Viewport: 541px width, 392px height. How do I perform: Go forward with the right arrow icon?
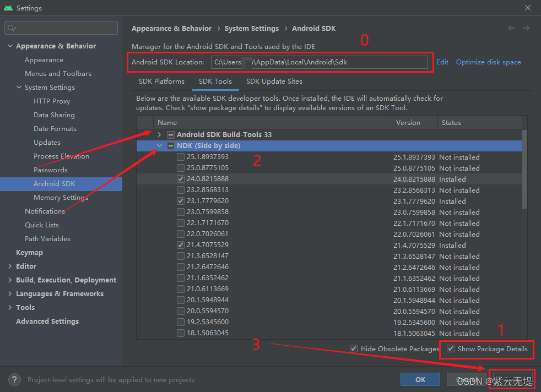click(x=526, y=28)
